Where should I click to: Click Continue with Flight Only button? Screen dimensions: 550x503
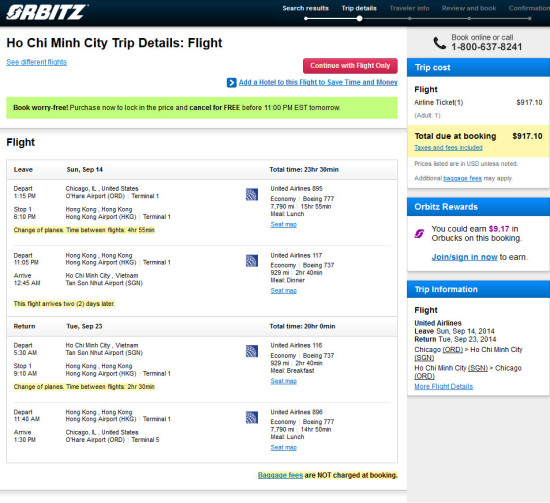pyautogui.click(x=350, y=66)
